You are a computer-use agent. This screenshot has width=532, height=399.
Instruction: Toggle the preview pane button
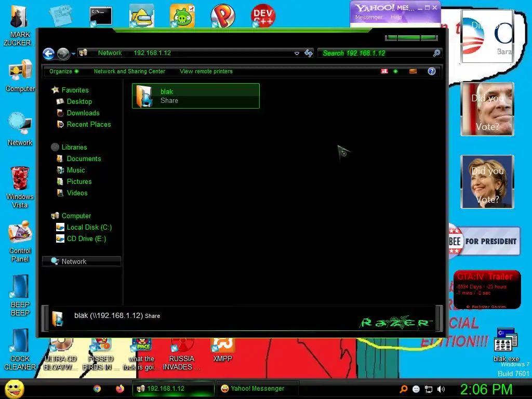[x=413, y=71]
